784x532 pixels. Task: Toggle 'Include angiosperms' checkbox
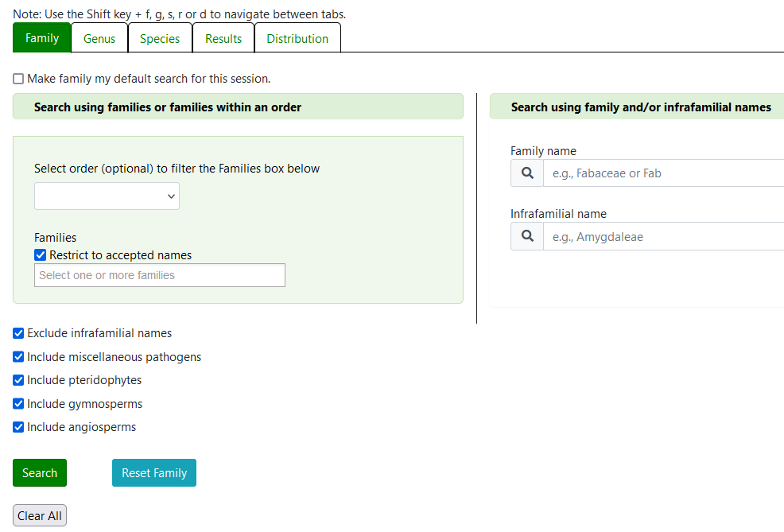[x=18, y=427]
